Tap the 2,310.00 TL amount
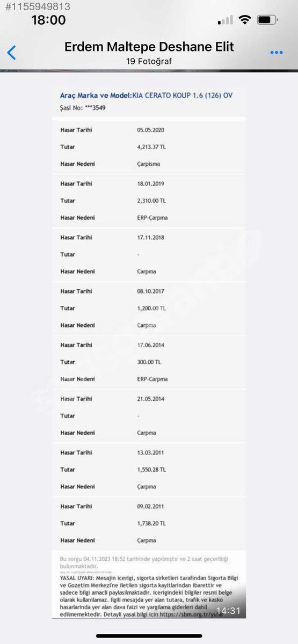The width and height of the screenshot is (298, 644). click(151, 201)
